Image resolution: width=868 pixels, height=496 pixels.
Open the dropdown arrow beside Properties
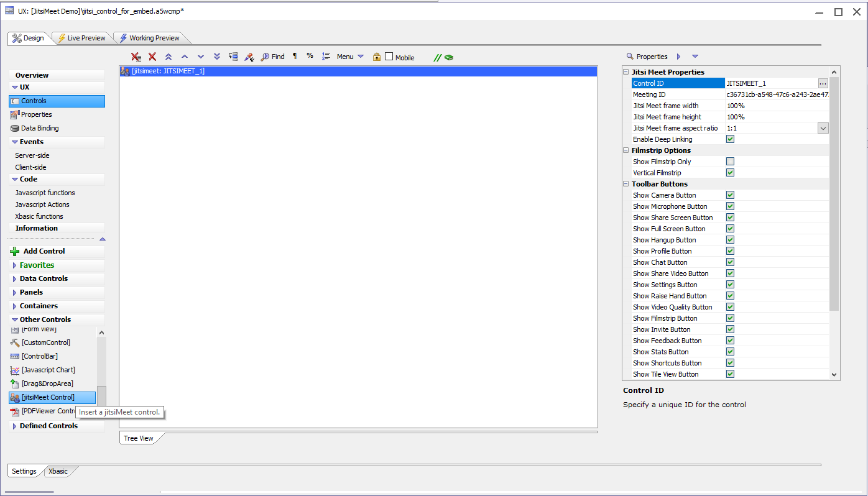click(695, 57)
